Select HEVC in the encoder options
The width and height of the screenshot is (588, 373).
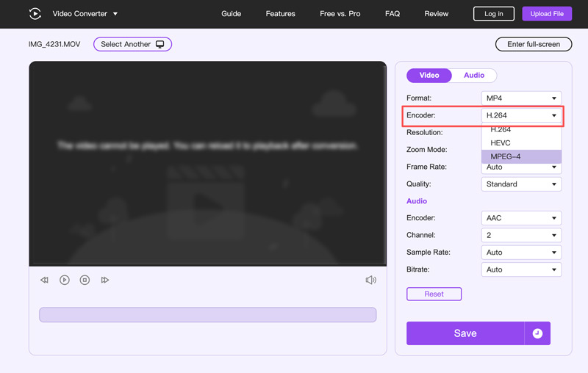(x=521, y=142)
